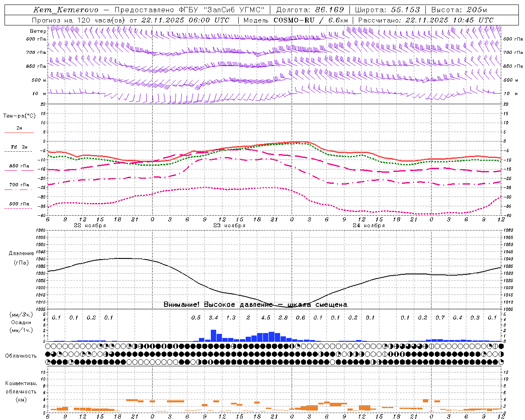
Task: Click the "Давление" pressure panel label
Action: [21, 253]
